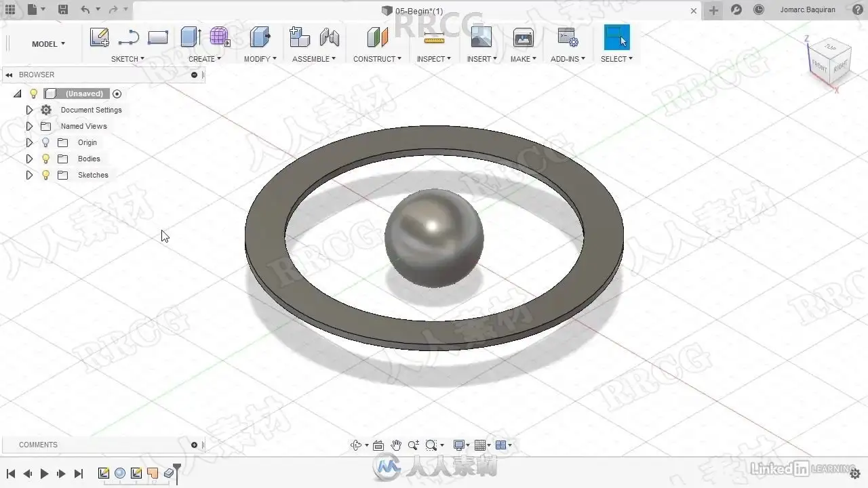Undo the last action
This screenshot has width=868, height=488.
pos(85,9)
